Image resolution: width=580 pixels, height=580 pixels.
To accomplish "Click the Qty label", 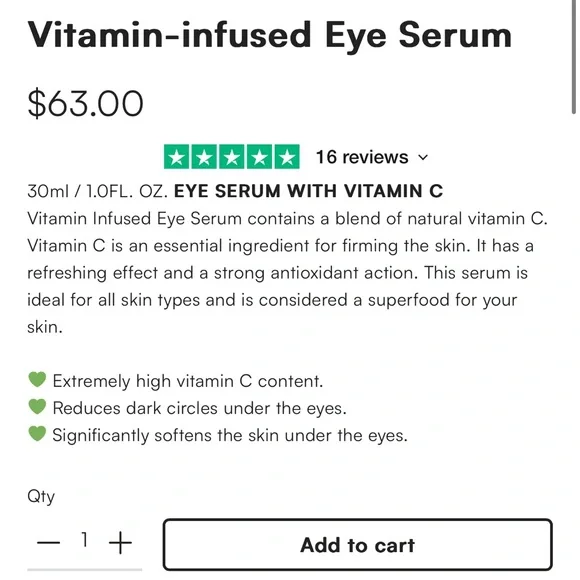I will (41, 496).
